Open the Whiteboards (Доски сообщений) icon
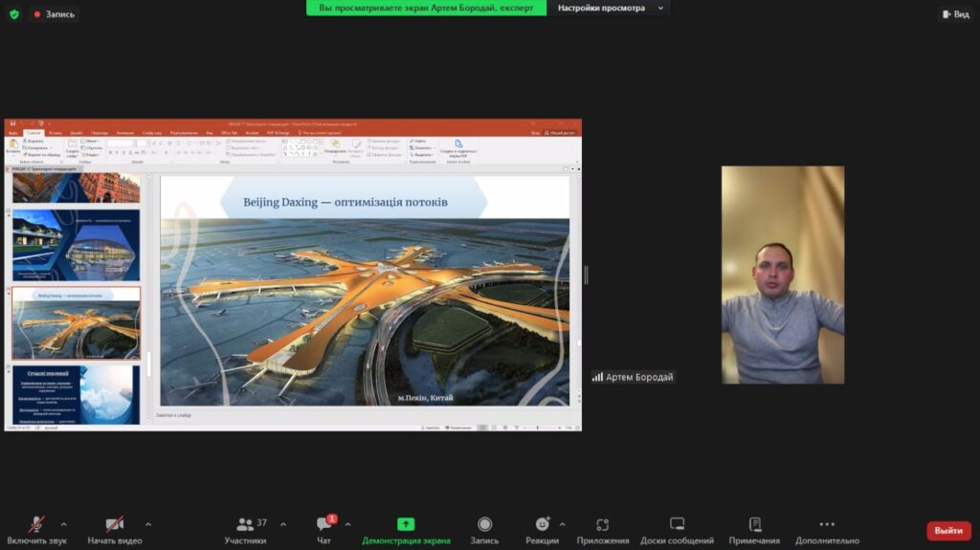This screenshot has width=980, height=550. [x=677, y=524]
